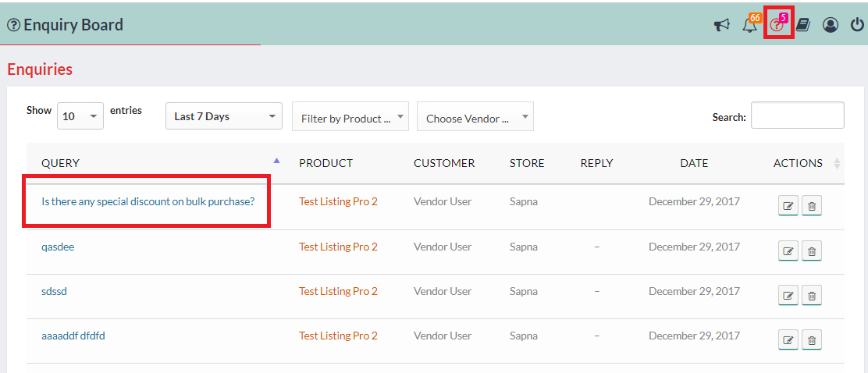The height and width of the screenshot is (373, 868).
Task: Delete the aaaaddf dfdfd enquiry
Action: 812,339
